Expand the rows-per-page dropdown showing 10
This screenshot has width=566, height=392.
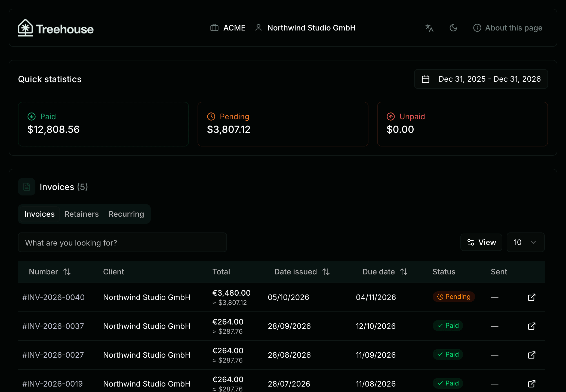coord(525,242)
